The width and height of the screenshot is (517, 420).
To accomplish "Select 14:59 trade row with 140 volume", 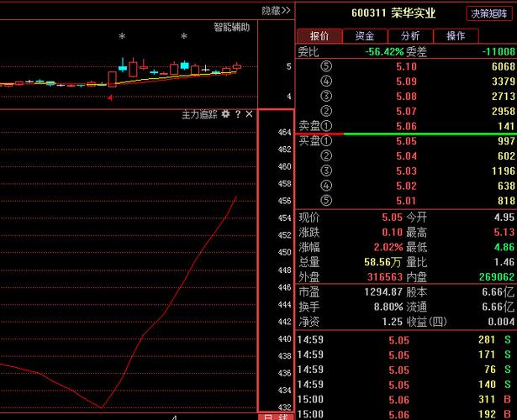I will point(404,385).
